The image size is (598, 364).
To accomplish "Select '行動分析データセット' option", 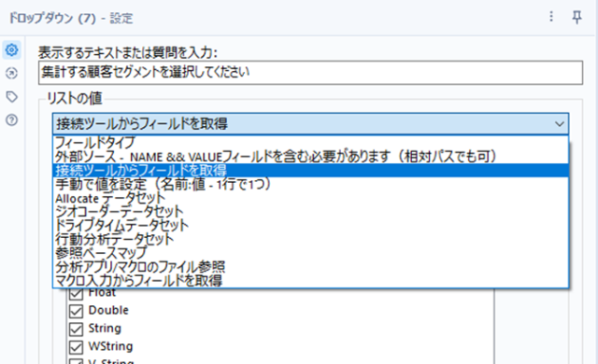I will (x=310, y=239).
